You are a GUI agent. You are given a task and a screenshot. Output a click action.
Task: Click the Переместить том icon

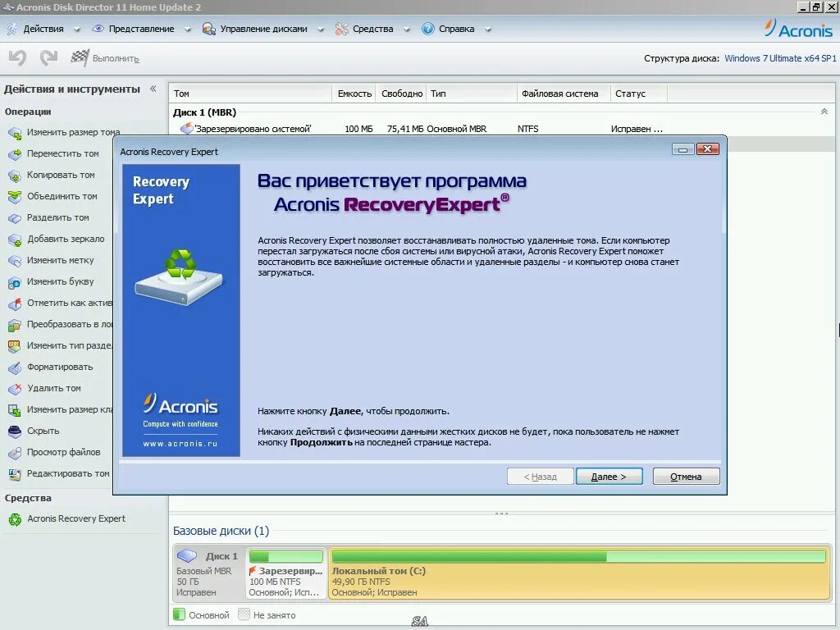tap(15, 154)
